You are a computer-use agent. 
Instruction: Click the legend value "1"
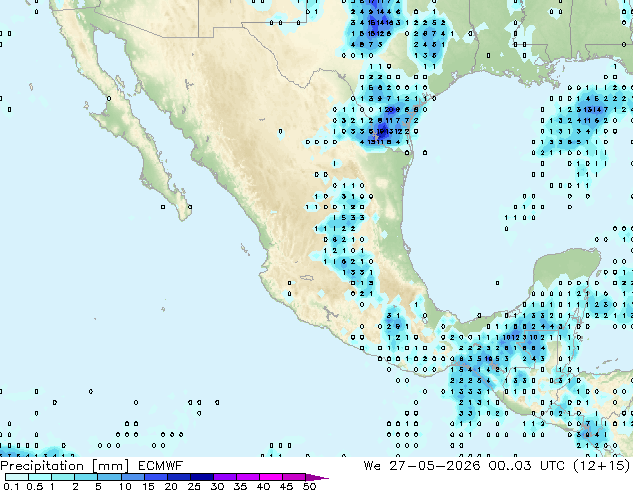(52, 486)
